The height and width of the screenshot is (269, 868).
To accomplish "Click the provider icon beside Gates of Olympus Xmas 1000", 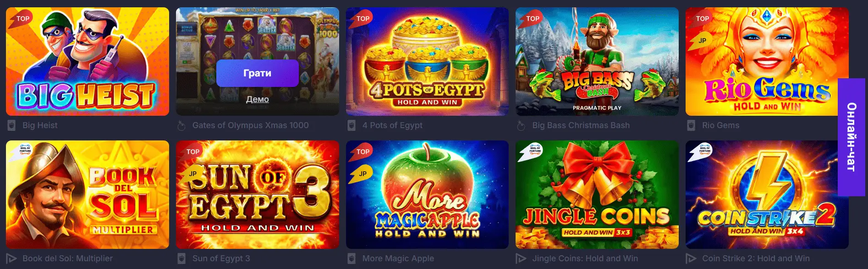I will point(181,125).
